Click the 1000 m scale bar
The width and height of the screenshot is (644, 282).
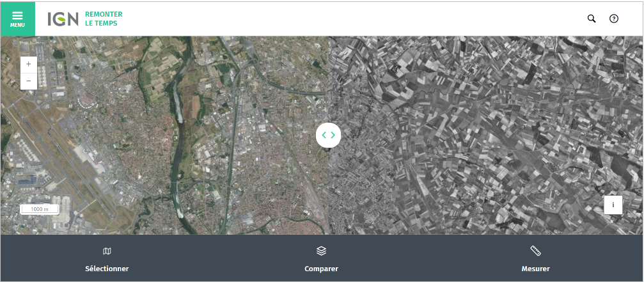click(x=40, y=209)
